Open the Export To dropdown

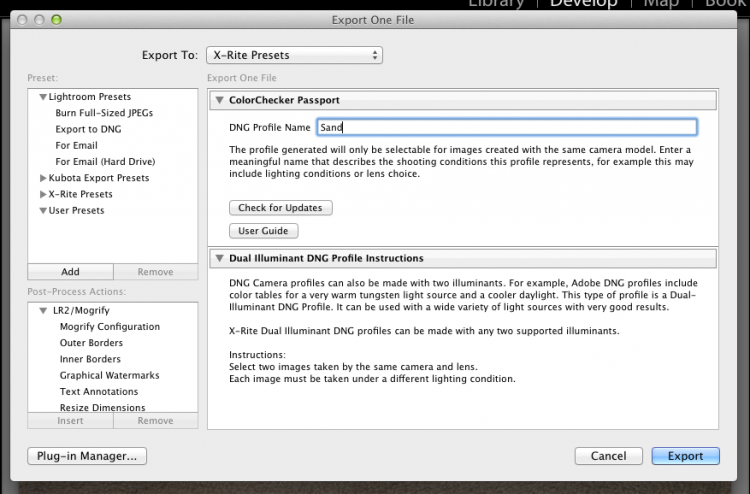(294, 55)
